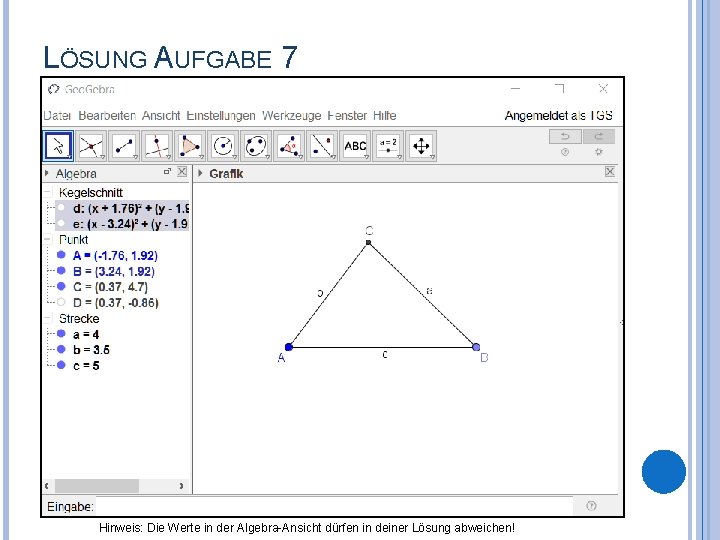Select the Point tool
720x540 pixels.
coord(91,146)
